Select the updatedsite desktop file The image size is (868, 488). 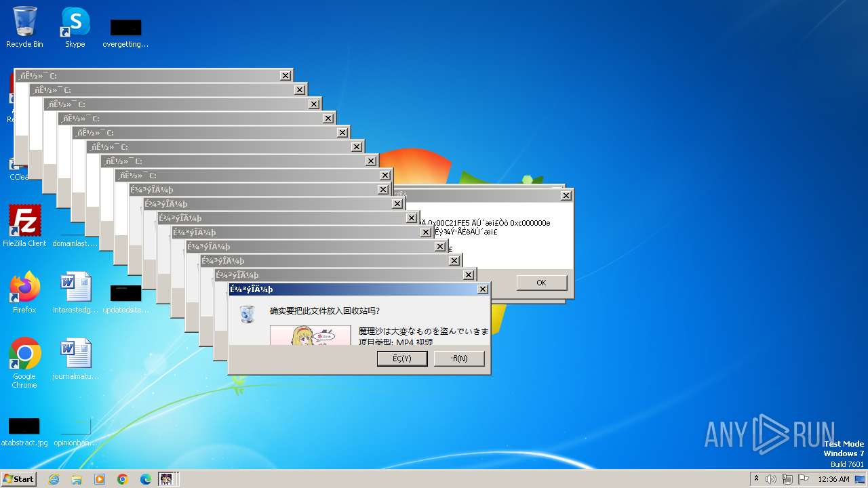[125, 298]
